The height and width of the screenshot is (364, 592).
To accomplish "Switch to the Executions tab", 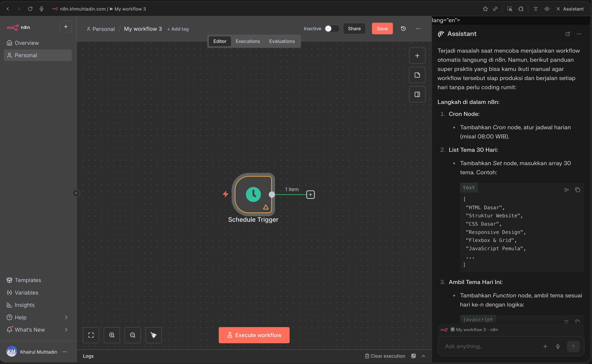I will click(247, 41).
